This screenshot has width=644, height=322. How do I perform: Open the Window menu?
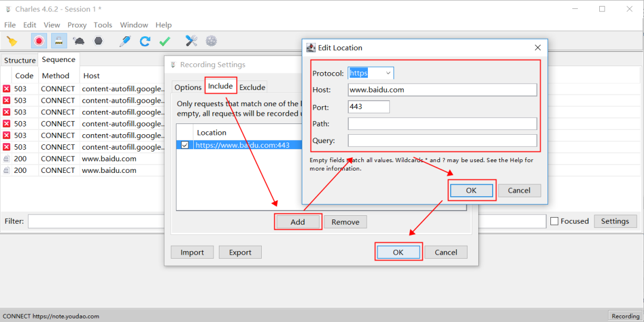coord(134,25)
